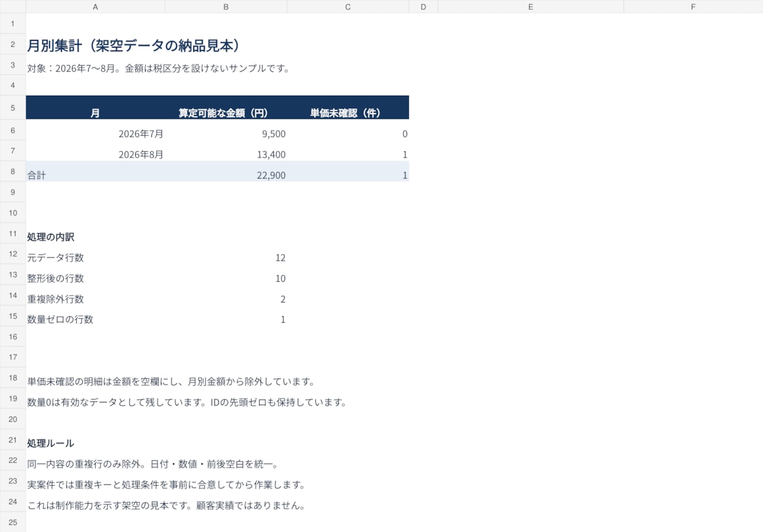Click the note starting 数量0は有効なデータ
763x532 pixels.
(187, 402)
